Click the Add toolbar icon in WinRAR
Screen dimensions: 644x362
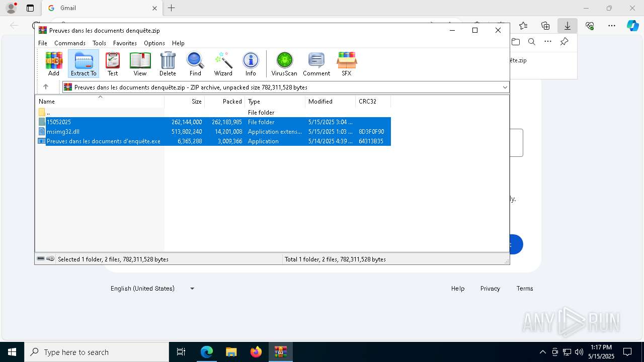tap(54, 64)
